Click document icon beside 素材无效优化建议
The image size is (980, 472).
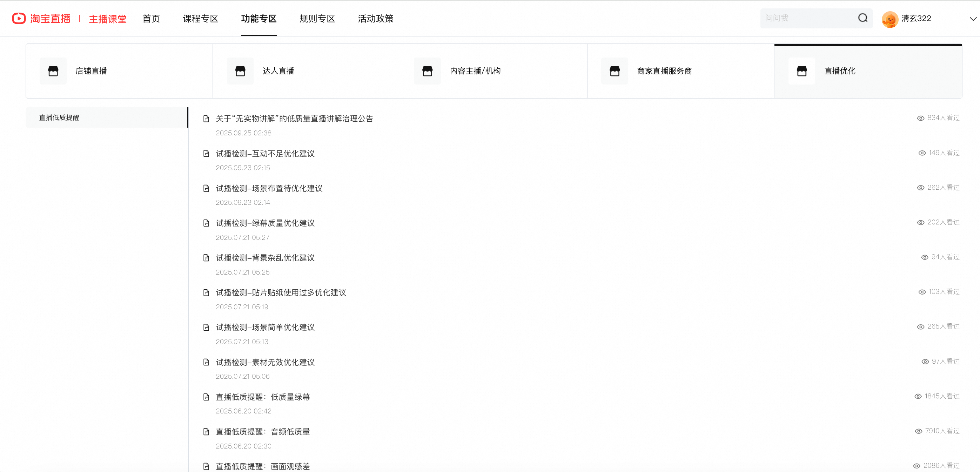pyautogui.click(x=206, y=362)
